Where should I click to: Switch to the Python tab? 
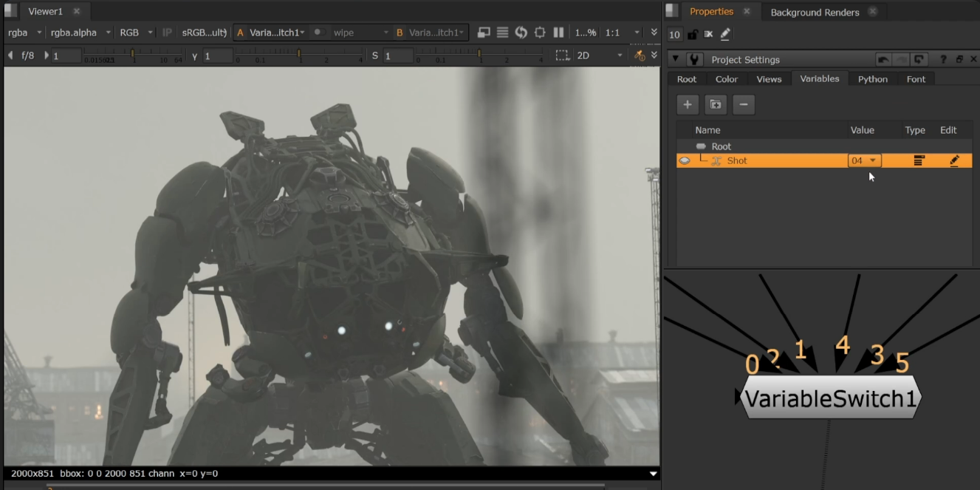(x=872, y=79)
